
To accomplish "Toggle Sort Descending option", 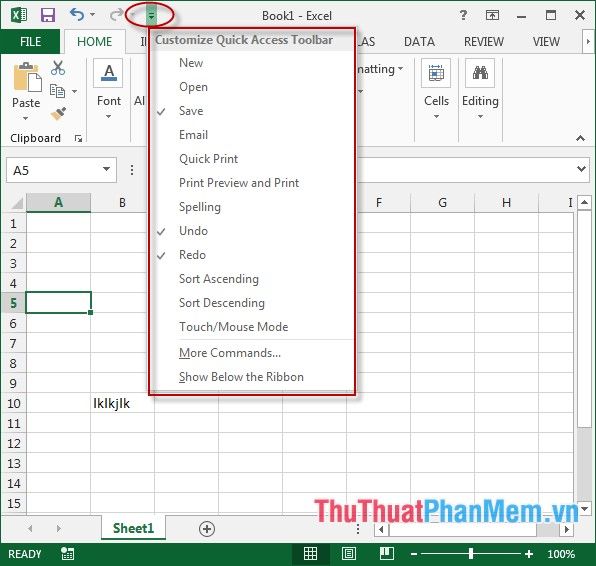I will [x=252, y=303].
